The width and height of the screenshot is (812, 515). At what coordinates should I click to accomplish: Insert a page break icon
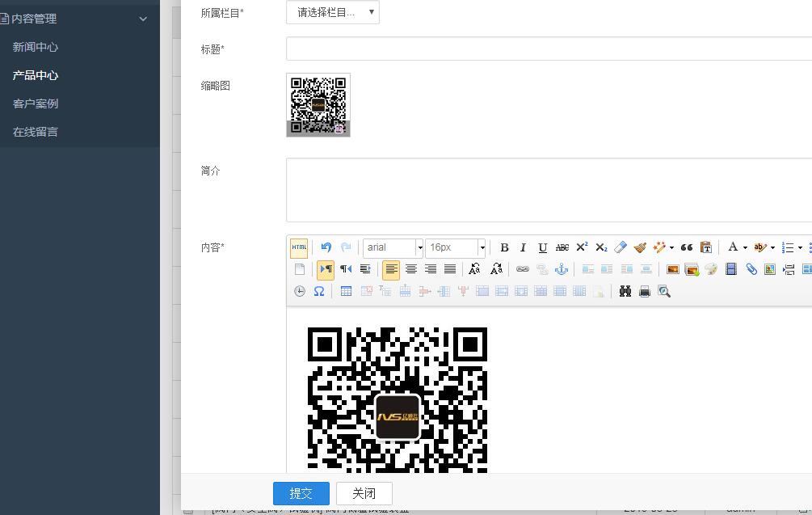(x=789, y=269)
